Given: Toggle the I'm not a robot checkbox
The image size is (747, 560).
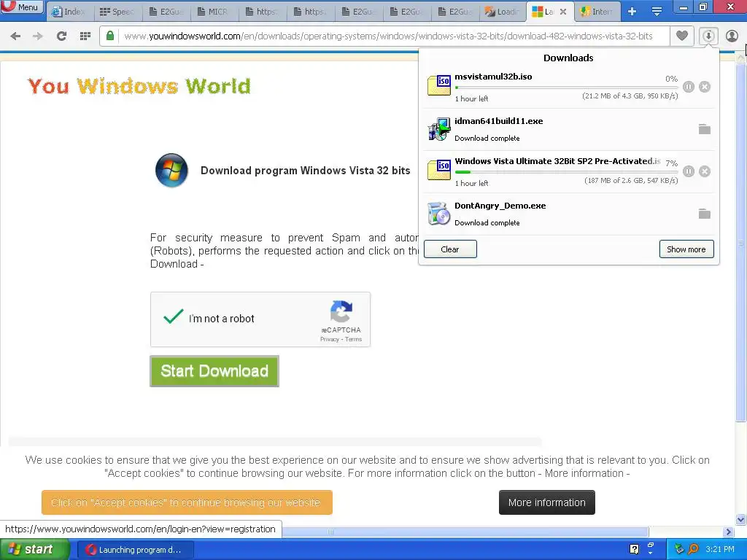Looking at the screenshot, I should pos(173,316).
